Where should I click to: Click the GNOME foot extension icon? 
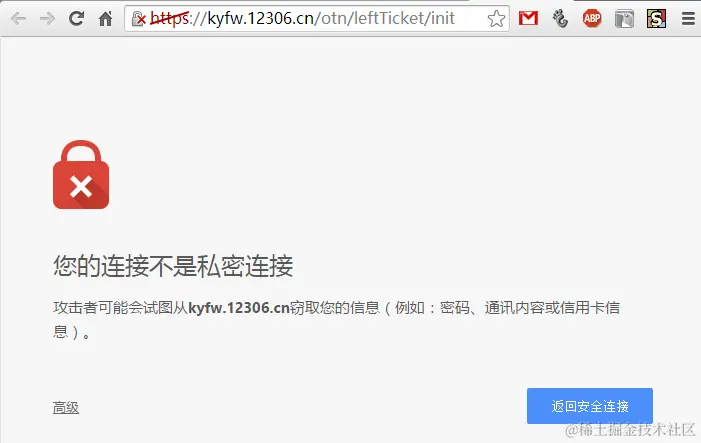click(560, 19)
